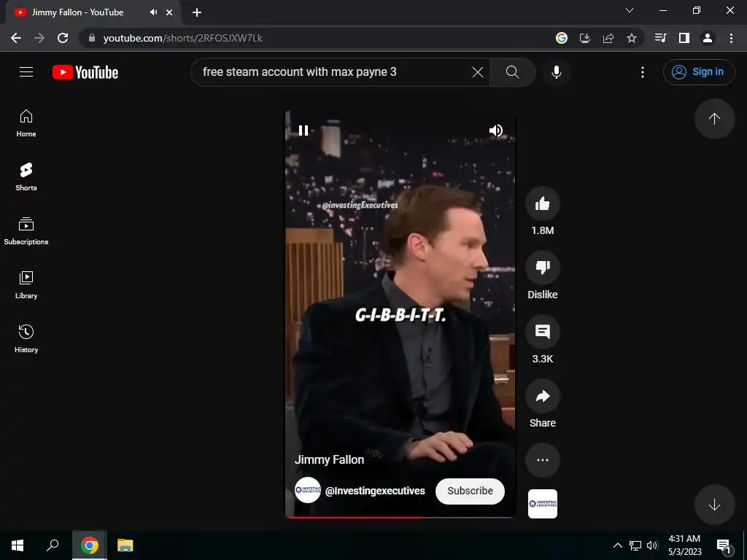The height and width of the screenshot is (560, 747).
Task: Open File Explorer from taskbar
Action: (x=125, y=545)
